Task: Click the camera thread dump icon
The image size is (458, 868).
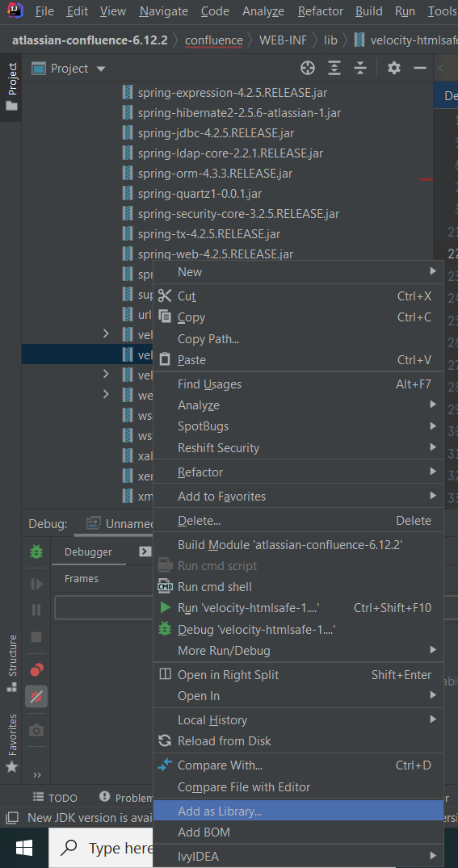Action: (x=36, y=730)
